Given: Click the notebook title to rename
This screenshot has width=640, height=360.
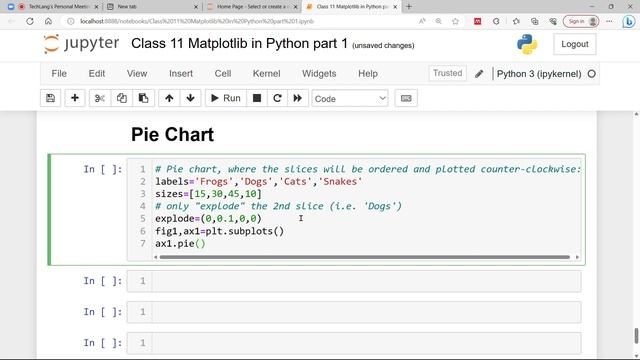Looking at the screenshot, I should click(239, 44).
